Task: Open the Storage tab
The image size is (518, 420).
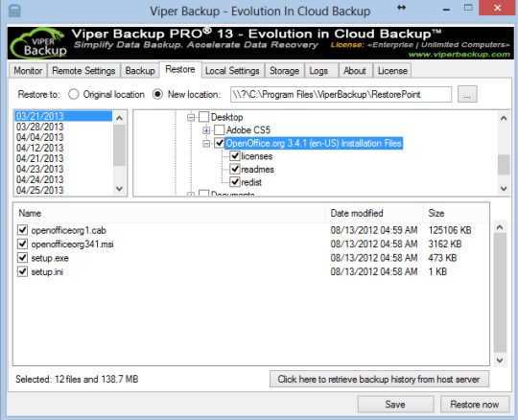Action: (x=284, y=71)
